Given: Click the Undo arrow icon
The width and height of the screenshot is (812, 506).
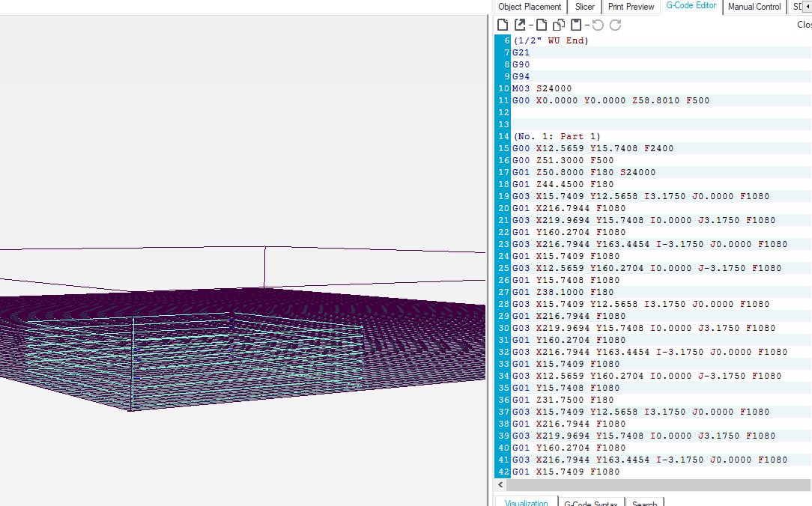Looking at the screenshot, I should pos(598,25).
